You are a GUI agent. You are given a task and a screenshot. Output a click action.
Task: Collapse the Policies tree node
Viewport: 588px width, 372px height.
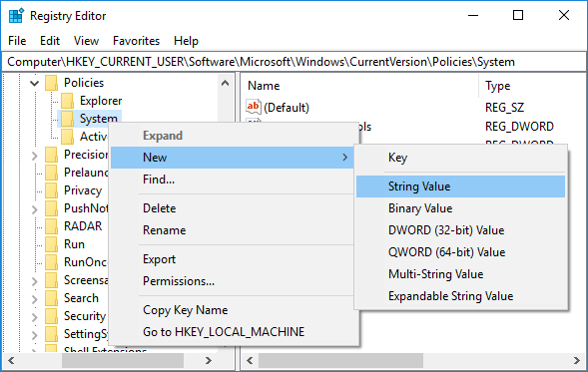coord(35,83)
